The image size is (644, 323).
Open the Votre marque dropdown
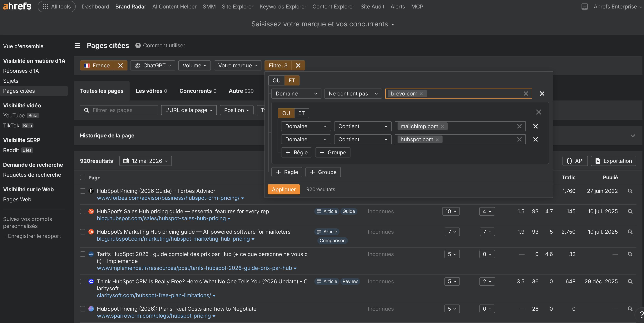[x=237, y=65]
